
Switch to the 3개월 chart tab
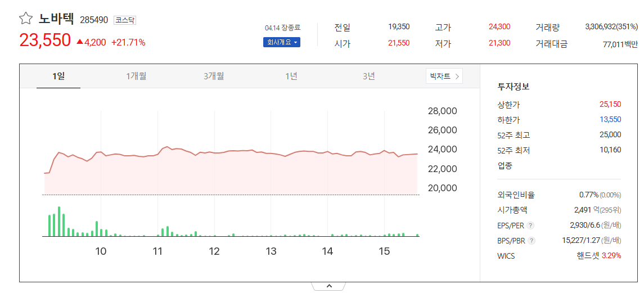[214, 76]
